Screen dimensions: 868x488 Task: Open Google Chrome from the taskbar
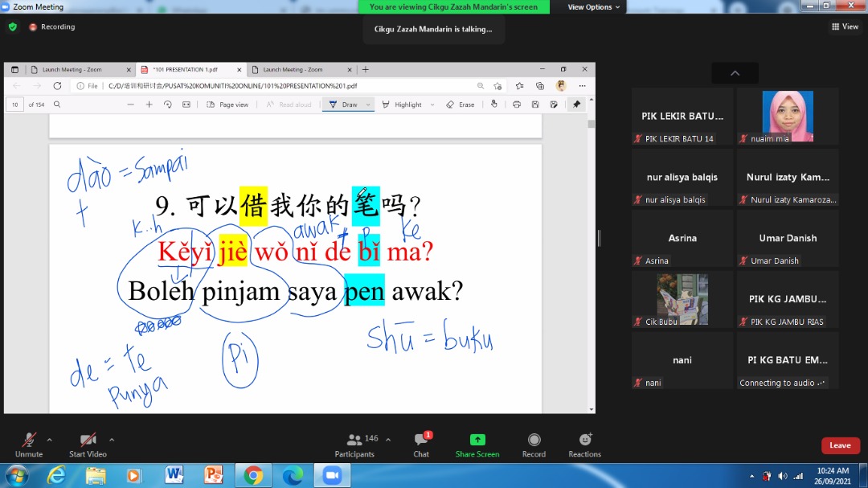pos(253,476)
